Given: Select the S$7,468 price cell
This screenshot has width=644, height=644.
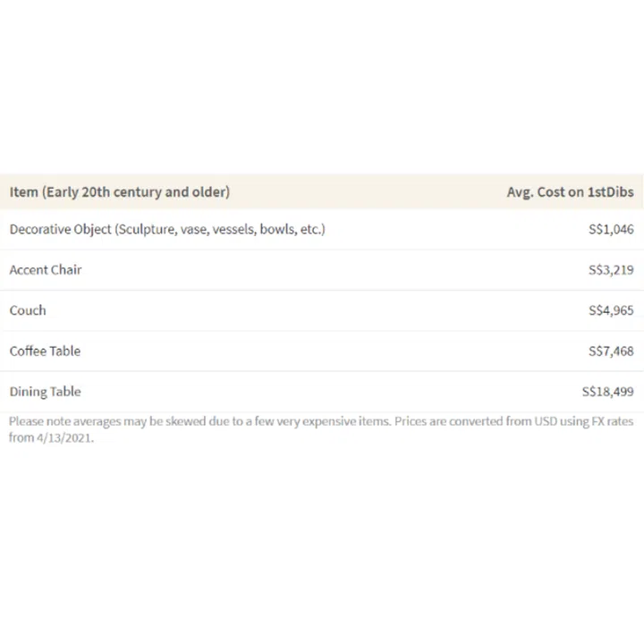Looking at the screenshot, I should (611, 351).
